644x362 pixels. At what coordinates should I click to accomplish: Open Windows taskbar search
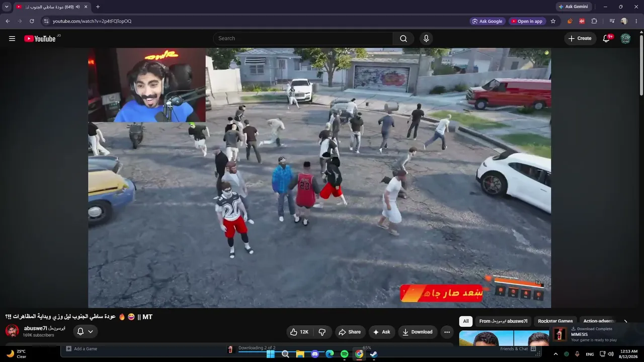tap(285, 354)
